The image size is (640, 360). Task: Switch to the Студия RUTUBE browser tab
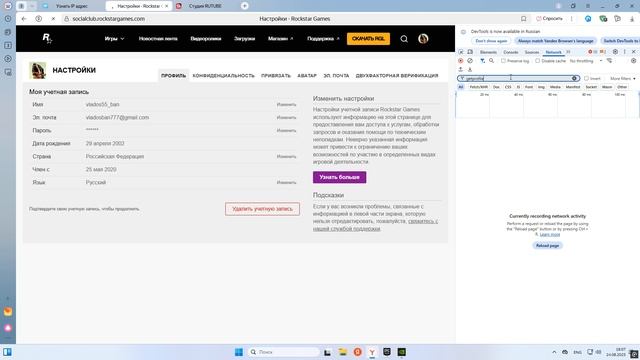(x=205, y=6)
